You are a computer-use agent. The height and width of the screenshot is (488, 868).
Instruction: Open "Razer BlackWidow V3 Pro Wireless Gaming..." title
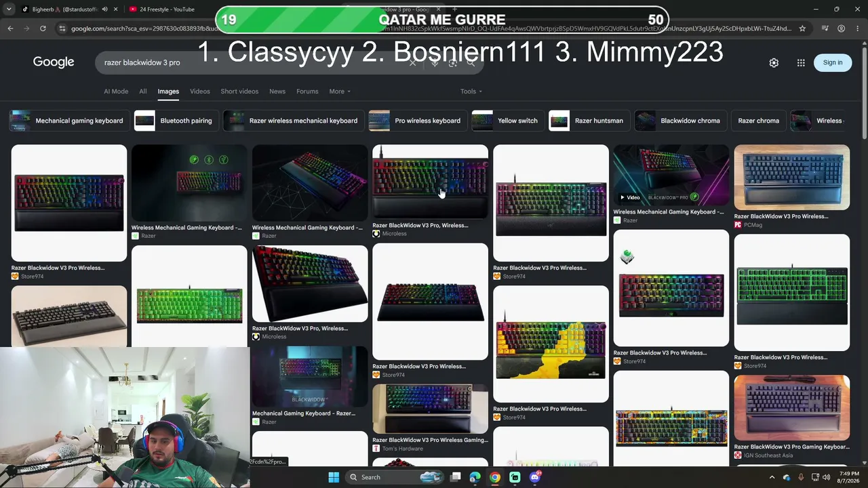coord(430,440)
